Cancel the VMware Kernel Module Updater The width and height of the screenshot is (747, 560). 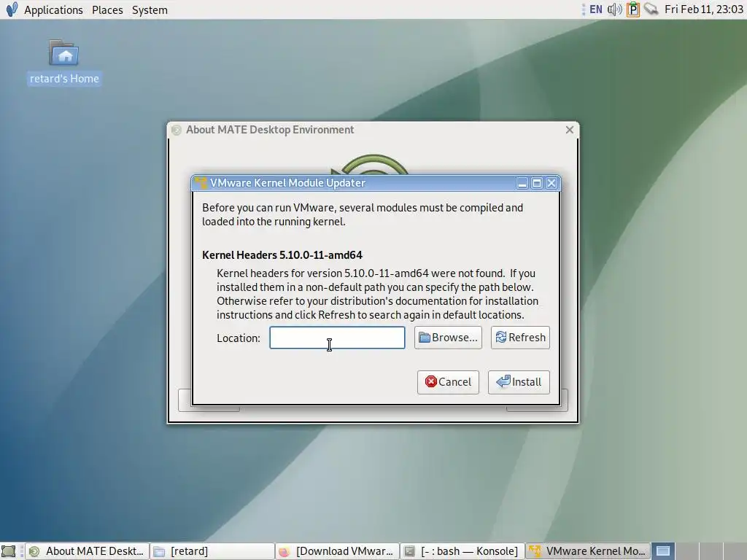click(449, 382)
